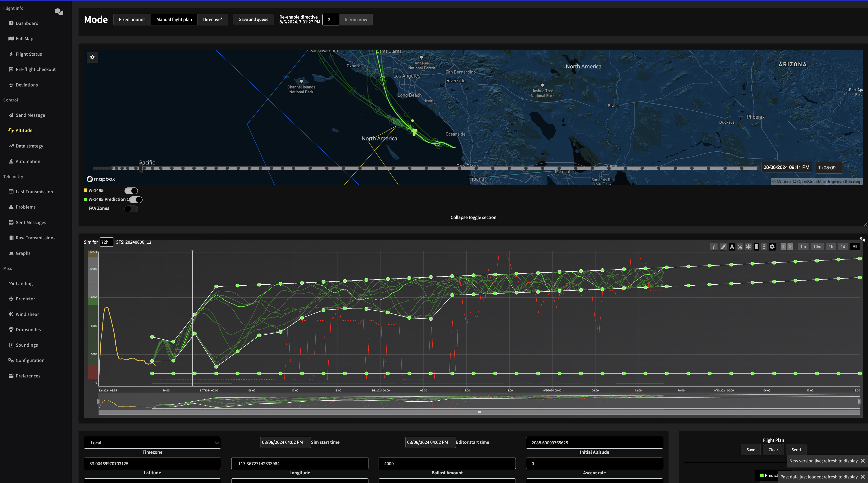Click Flight Plan Clear button
Screen dimensions: 868x483
click(773, 450)
